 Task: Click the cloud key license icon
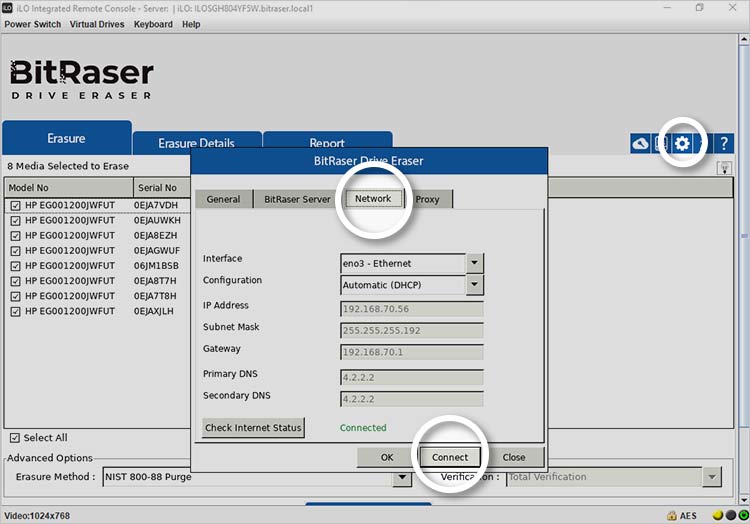pyautogui.click(x=640, y=143)
